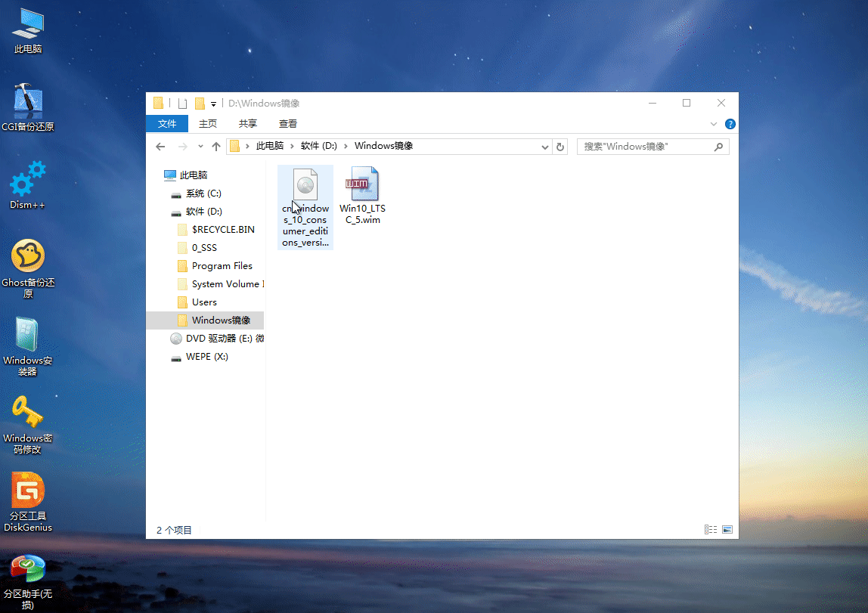Expand address bar history dropdown
The image size is (868, 613).
pos(544,147)
